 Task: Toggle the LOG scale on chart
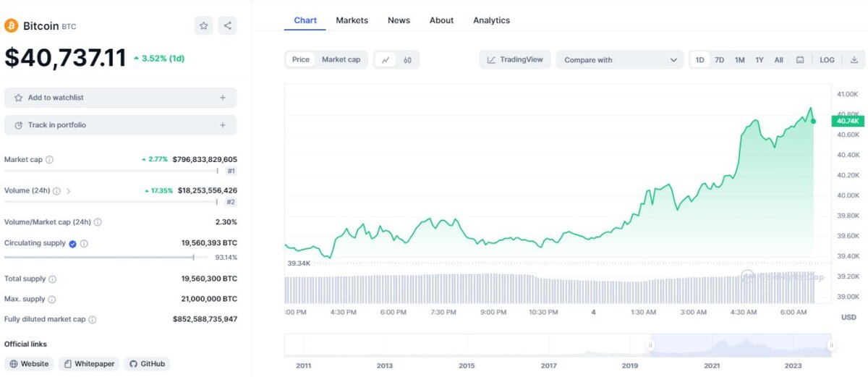pyautogui.click(x=827, y=60)
